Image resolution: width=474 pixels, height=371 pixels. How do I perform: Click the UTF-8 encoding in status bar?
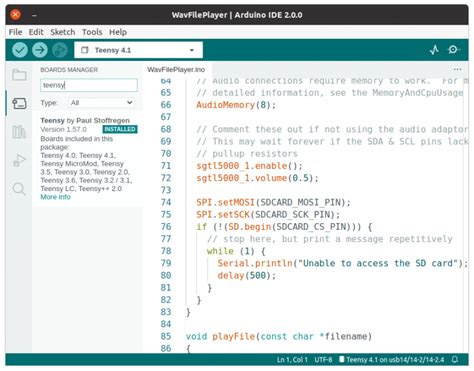click(323, 360)
